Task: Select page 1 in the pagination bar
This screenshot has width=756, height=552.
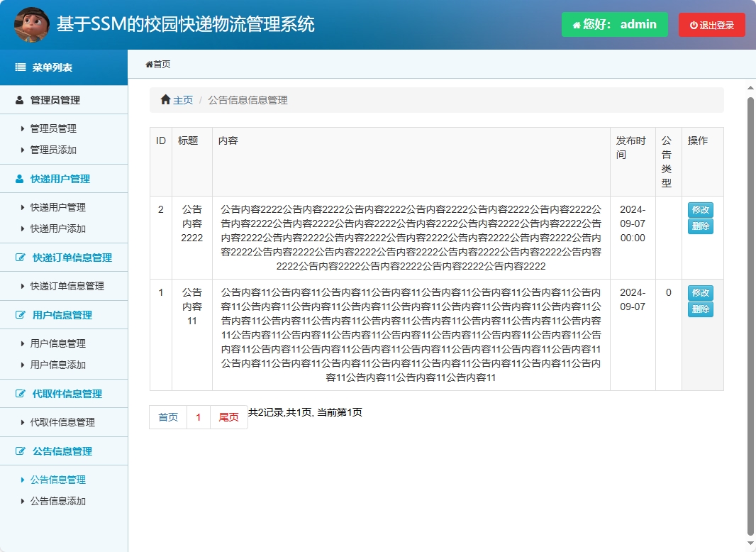Action: coord(198,417)
